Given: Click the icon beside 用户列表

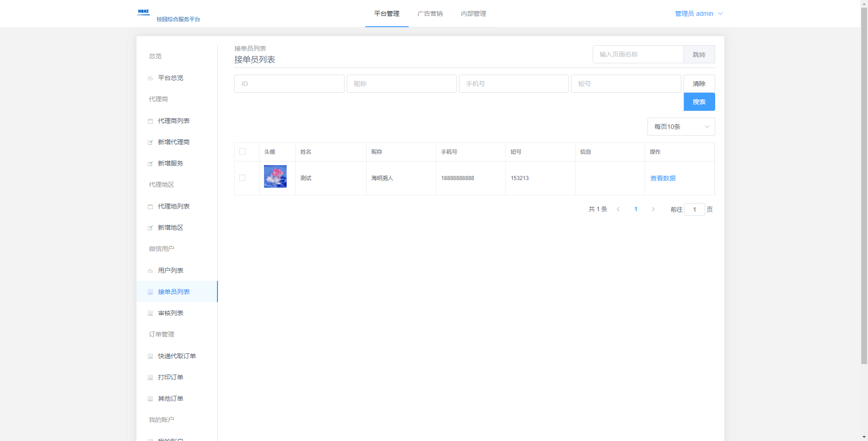Looking at the screenshot, I should click(x=150, y=271).
